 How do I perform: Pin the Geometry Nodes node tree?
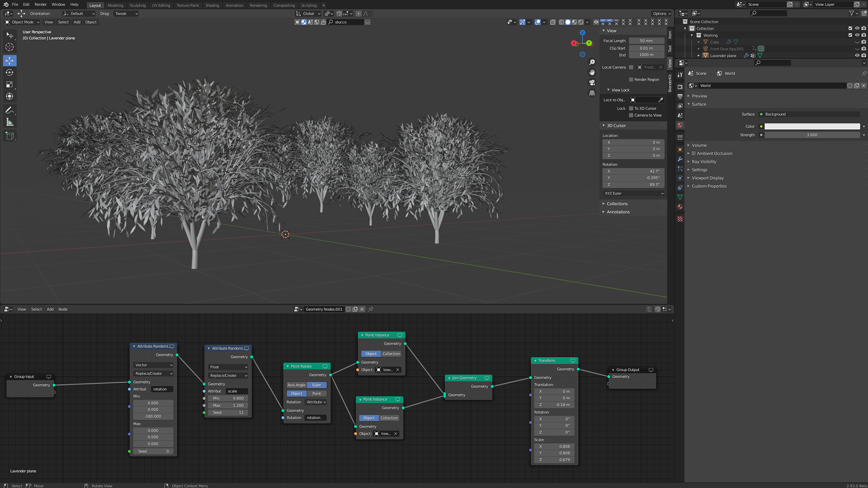tap(371, 310)
